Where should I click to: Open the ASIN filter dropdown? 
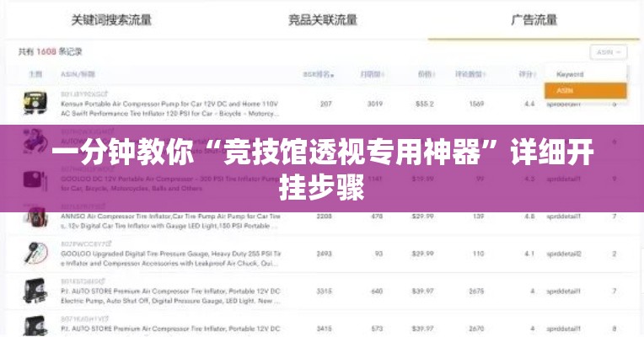pyautogui.click(x=609, y=52)
